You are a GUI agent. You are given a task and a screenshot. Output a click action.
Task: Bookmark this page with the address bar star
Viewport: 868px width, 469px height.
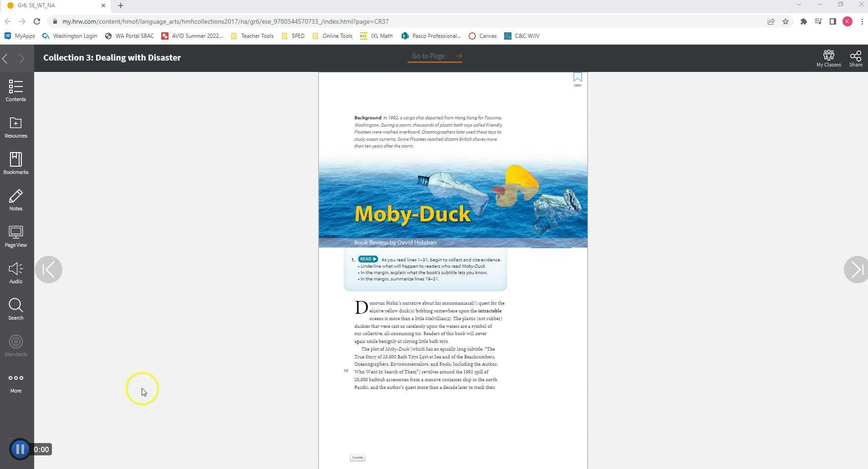point(785,21)
